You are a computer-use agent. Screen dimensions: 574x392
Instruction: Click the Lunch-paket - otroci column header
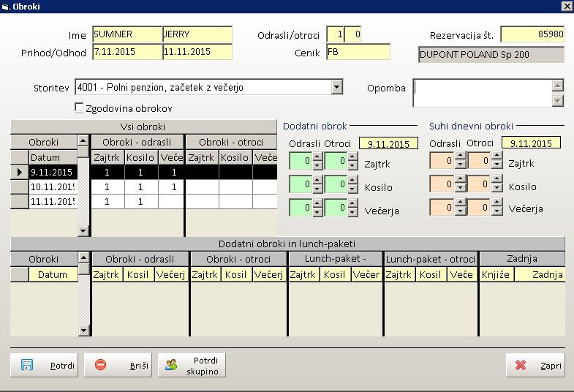pos(431,259)
